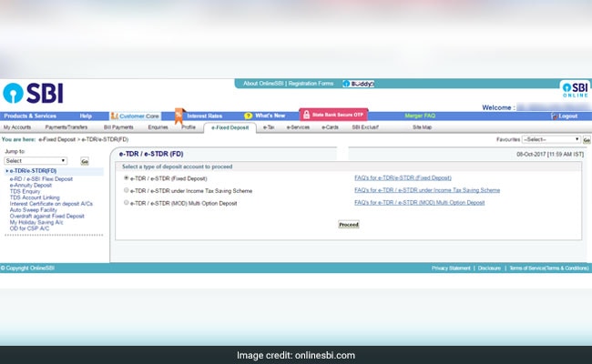The width and height of the screenshot is (592, 364).
Task: Open FAQ's for e-TDR/e-STDR (Fixed Deposit)
Action: [x=403, y=177]
